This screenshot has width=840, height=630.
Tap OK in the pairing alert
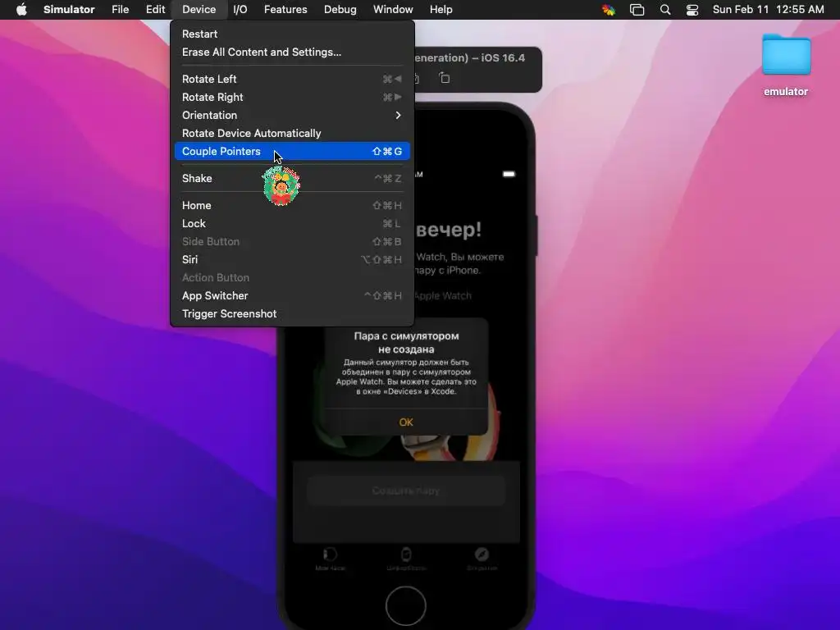click(x=406, y=422)
